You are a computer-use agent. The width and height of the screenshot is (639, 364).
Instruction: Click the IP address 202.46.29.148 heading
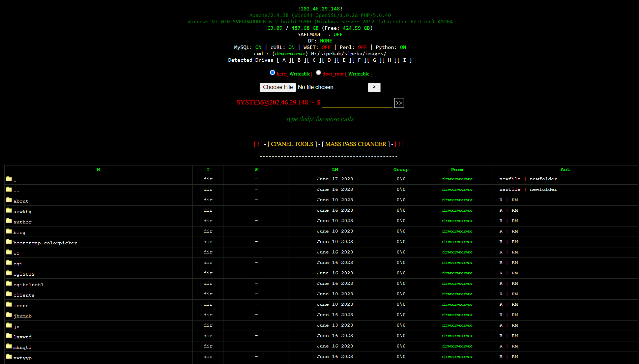click(x=320, y=9)
